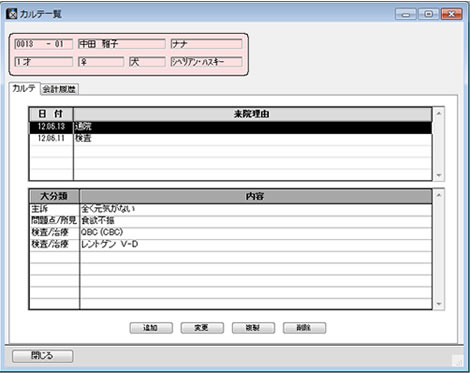Click the application icon in the title bar
Image resolution: width=470 pixels, height=373 pixels.
coord(11,14)
